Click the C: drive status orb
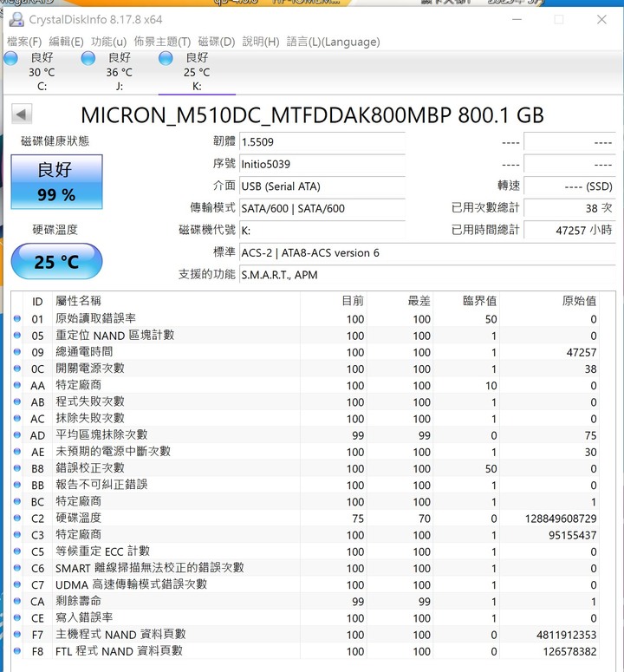Screen dimensions: 624x672 point(11,58)
